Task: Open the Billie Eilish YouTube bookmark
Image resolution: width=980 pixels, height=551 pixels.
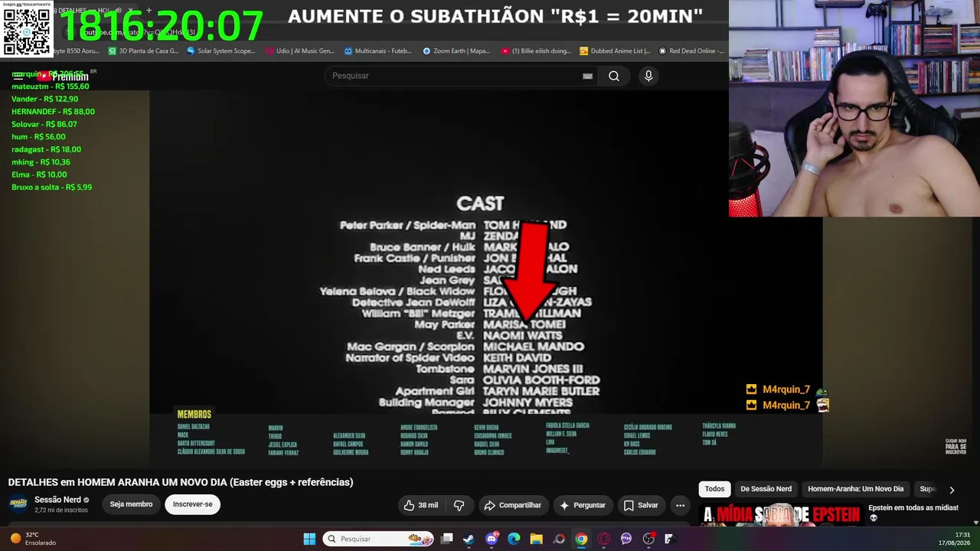Action: coord(536,51)
